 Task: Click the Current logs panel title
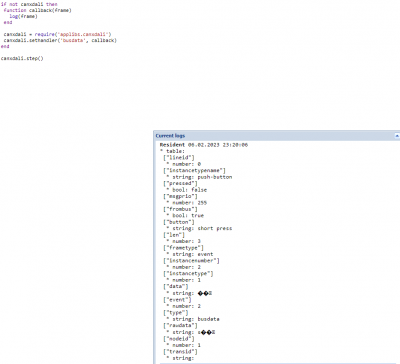[x=170, y=136]
